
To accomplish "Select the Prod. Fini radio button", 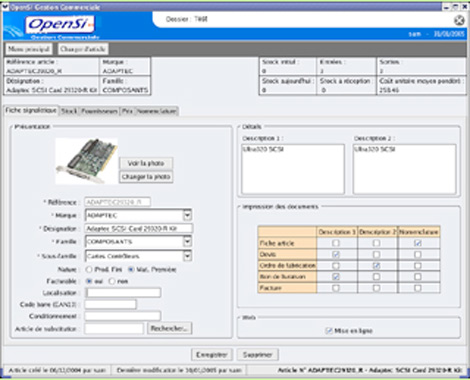I will coord(89,269).
